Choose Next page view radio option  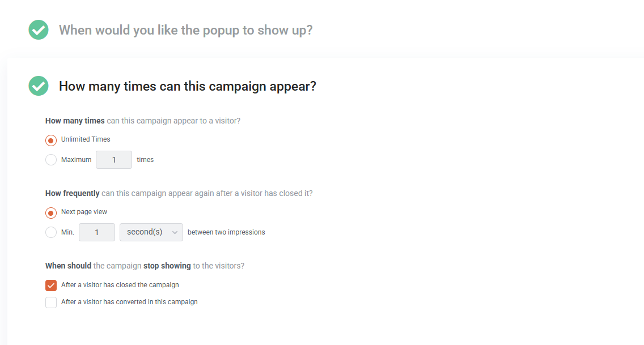[51, 213]
